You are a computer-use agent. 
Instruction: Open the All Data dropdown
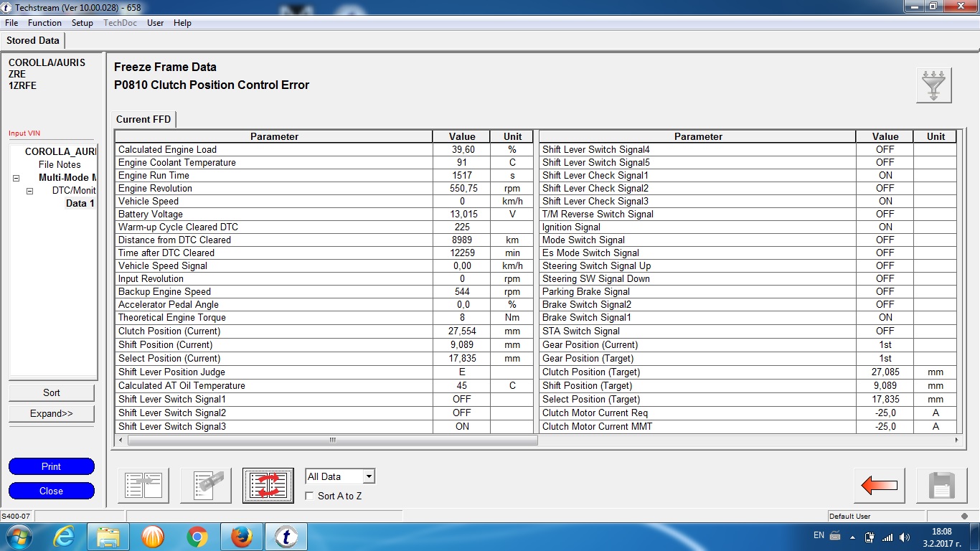pyautogui.click(x=368, y=476)
